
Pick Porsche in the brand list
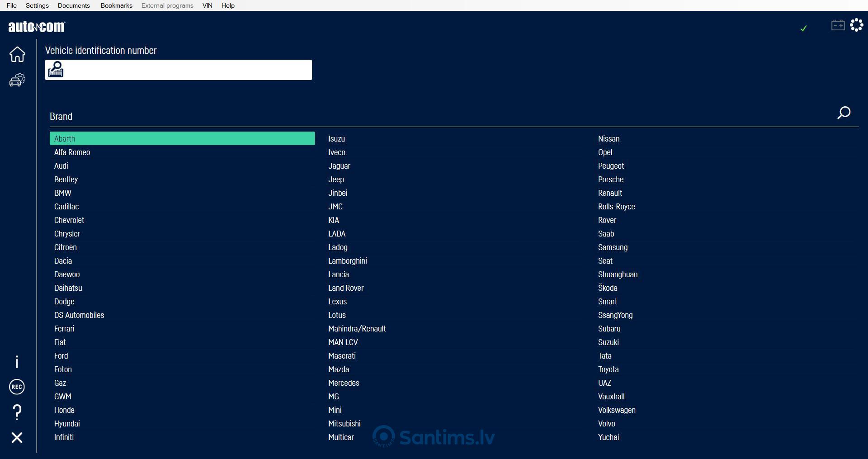(x=611, y=180)
